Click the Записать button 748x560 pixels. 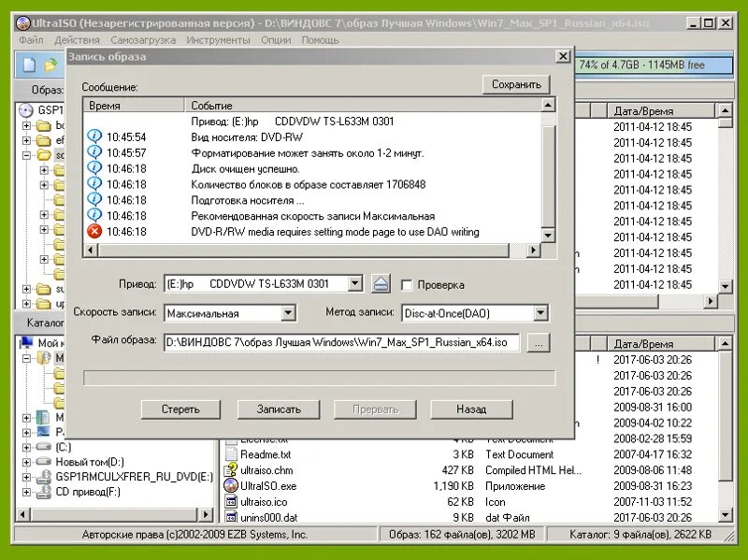[279, 409]
